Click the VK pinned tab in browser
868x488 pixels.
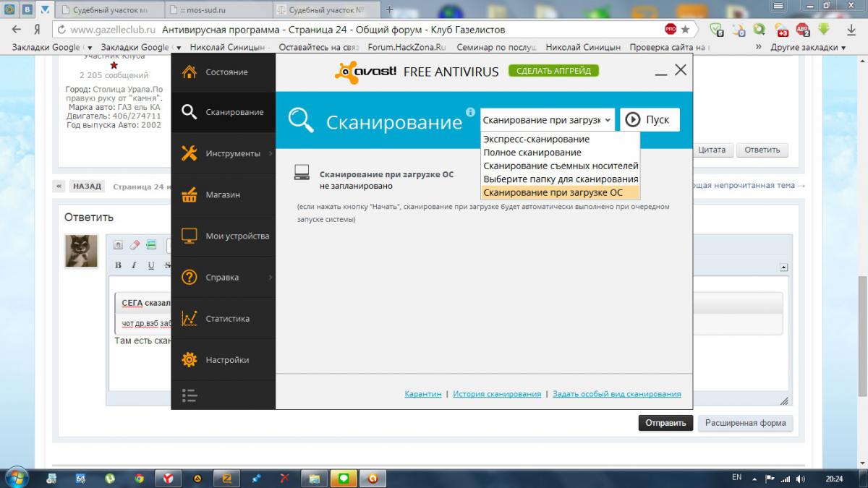[x=27, y=10]
